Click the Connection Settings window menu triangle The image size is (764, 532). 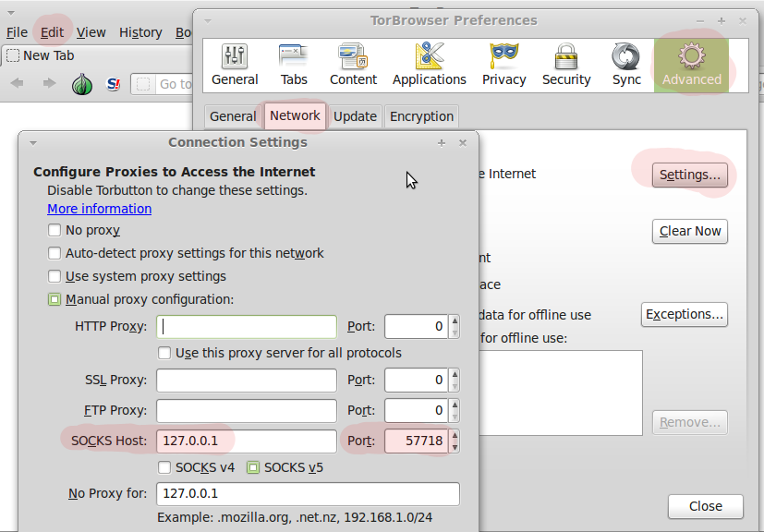point(33,143)
